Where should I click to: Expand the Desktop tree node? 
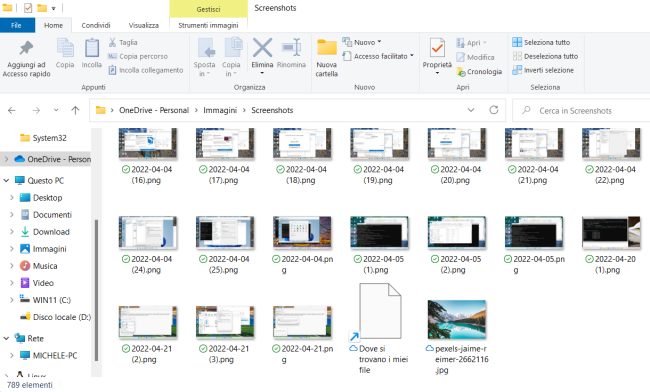(12, 198)
